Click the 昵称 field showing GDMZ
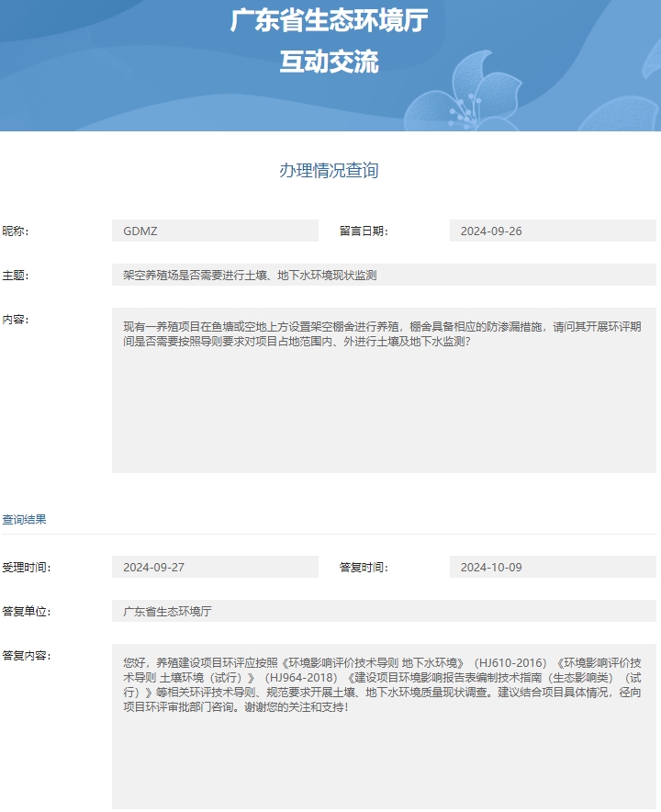This screenshot has width=661, height=812. click(x=215, y=231)
